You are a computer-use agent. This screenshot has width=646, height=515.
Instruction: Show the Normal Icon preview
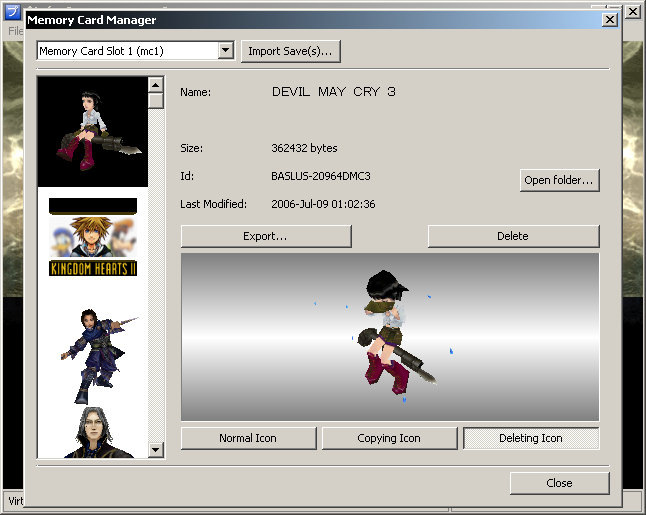click(x=248, y=438)
